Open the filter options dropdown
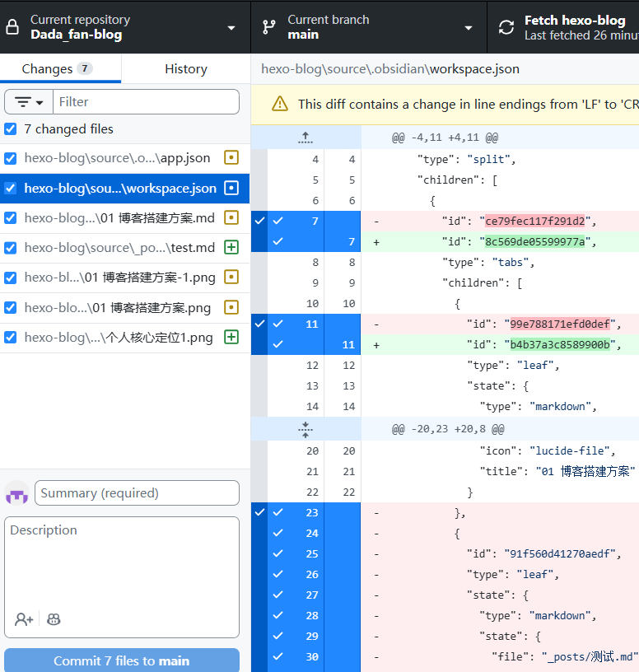Image resolution: width=639 pixels, height=672 pixels. 29,102
